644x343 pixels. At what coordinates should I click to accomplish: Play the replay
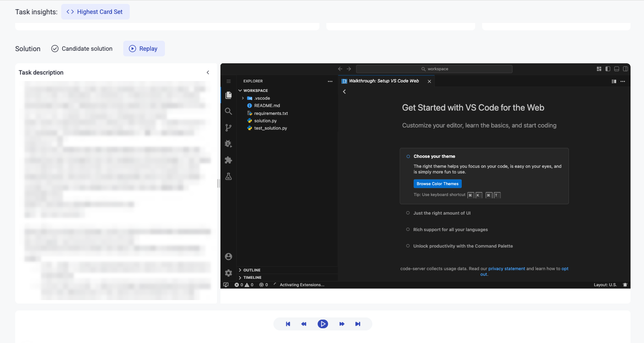tap(322, 324)
